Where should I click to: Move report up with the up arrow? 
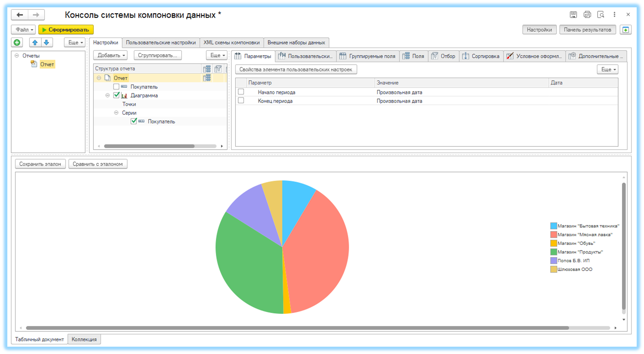(35, 42)
